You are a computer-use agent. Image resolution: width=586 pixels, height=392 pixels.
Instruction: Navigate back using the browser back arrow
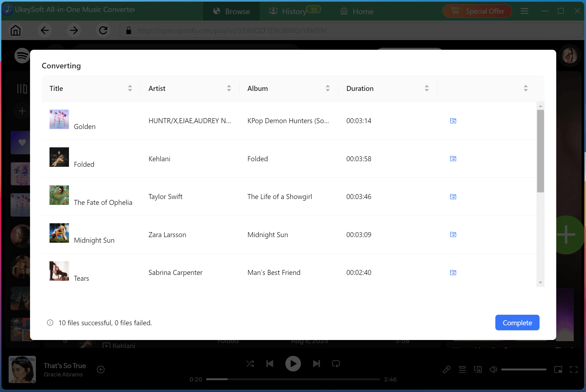point(45,30)
